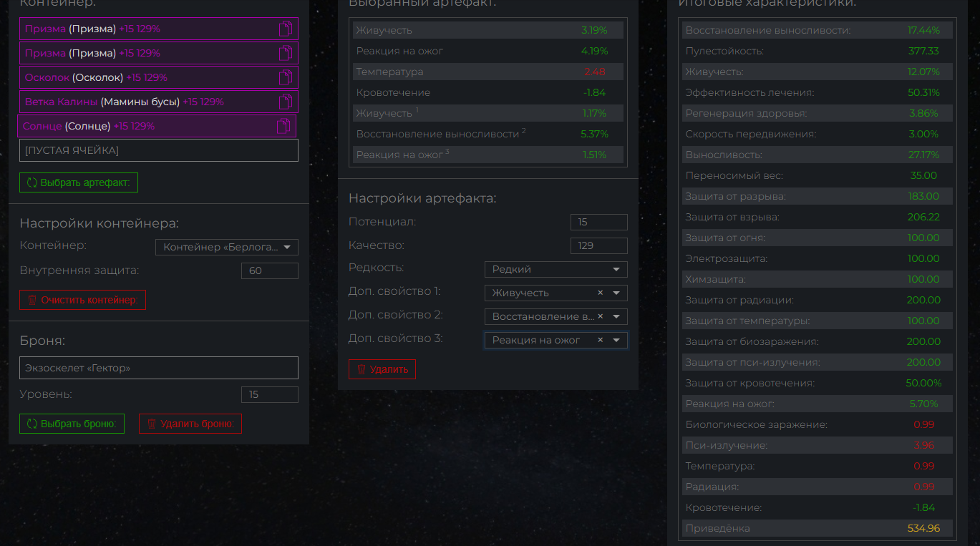Expand the Доп. свойство 1 dropdown arrow
Screen dimensions: 980x546
point(616,293)
